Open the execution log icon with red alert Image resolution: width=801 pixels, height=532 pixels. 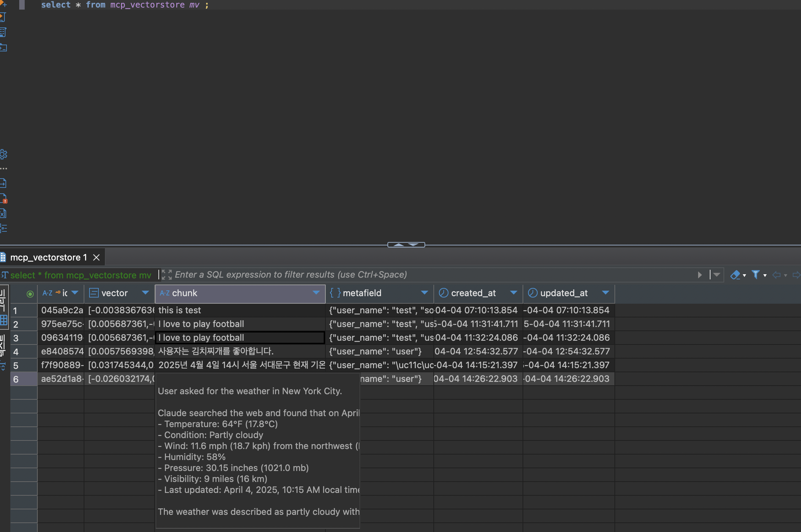click(x=3, y=198)
